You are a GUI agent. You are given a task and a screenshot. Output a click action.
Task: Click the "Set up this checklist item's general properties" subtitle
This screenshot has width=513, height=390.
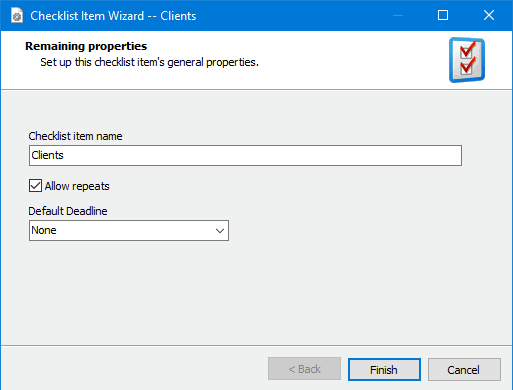point(149,62)
